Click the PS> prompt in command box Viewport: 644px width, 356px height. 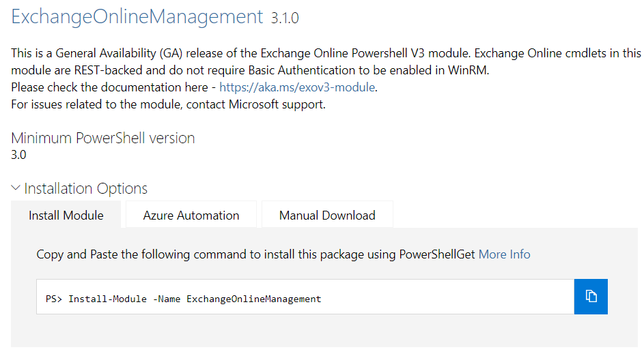point(54,299)
